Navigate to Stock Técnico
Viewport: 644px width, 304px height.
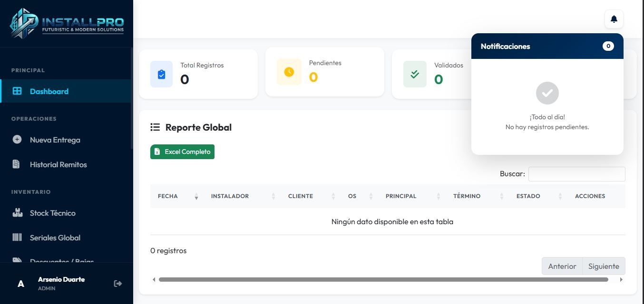(x=66, y=213)
